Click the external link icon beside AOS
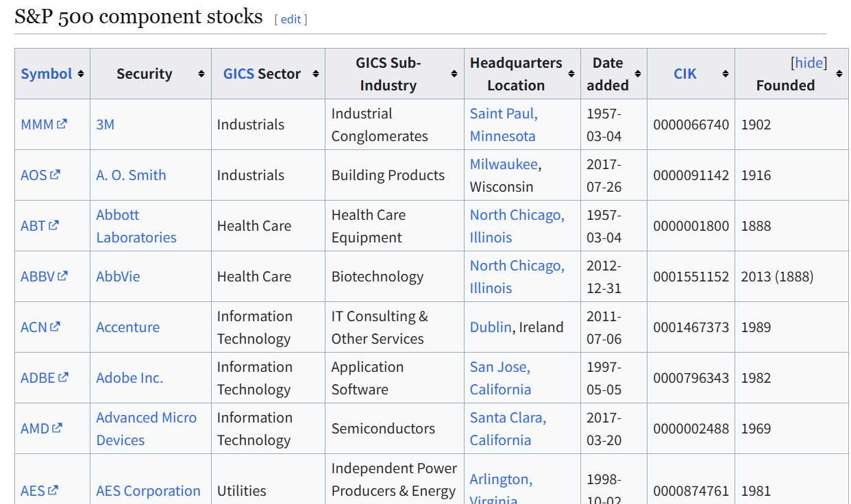This screenshot has width=851, height=504. pos(56,175)
